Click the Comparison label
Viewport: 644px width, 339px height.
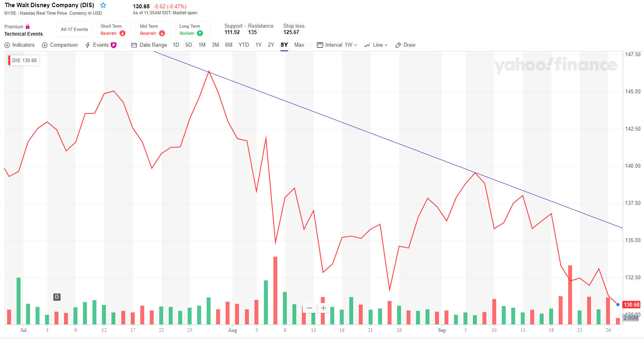64,45
